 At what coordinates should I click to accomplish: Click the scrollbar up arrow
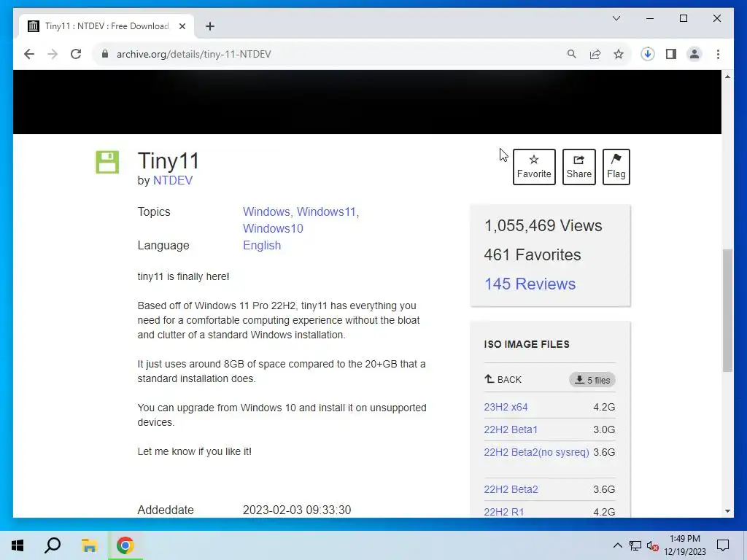[x=727, y=77]
